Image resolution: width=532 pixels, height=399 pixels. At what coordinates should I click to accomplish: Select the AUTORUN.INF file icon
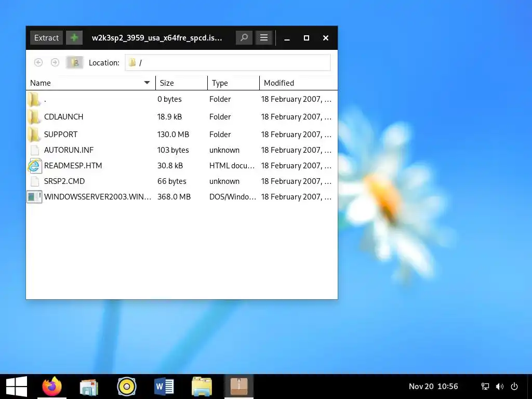tap(35, 150)
